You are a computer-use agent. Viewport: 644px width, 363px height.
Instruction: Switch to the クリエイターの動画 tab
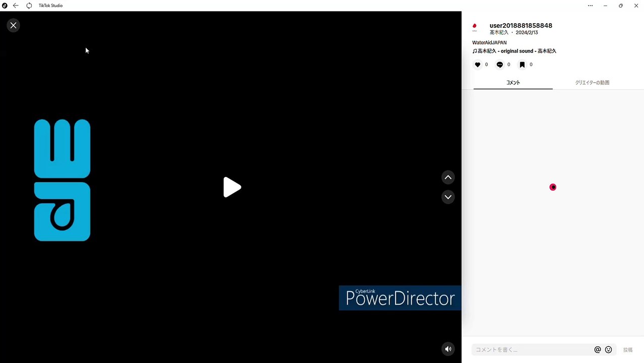point(592,83)
